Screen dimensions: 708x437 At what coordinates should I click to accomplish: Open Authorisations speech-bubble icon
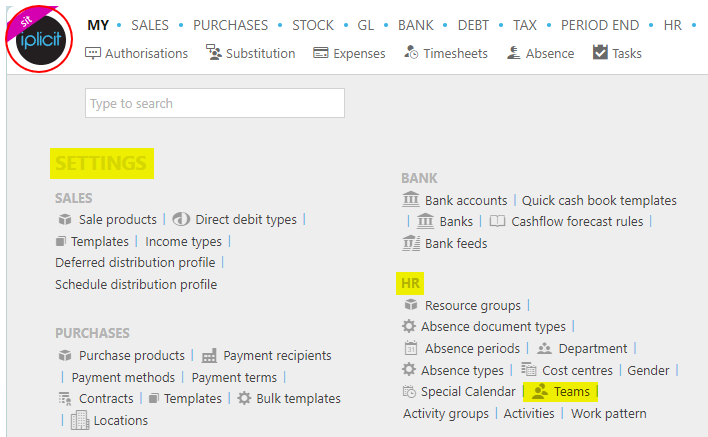click(93, 53)
